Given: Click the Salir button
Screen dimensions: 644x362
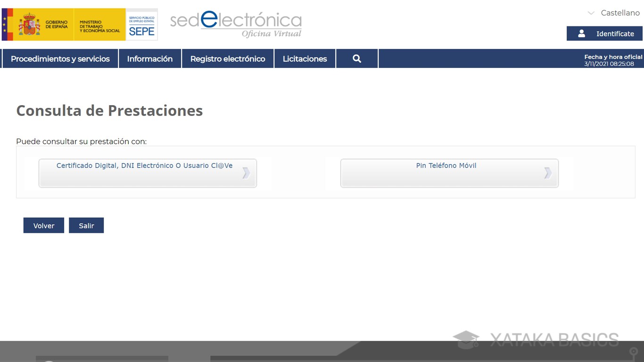Looking at the screenshot, I should (86, 225).
